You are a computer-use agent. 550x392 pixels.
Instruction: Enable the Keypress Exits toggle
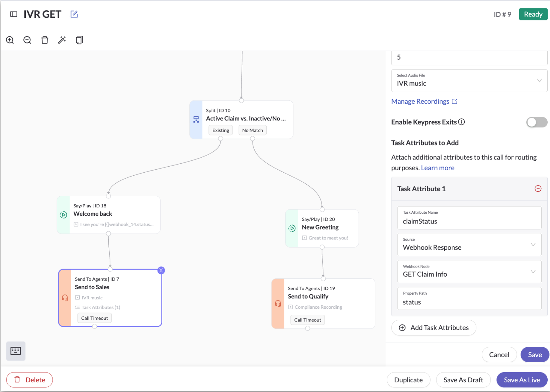click(x=536, y=122)
